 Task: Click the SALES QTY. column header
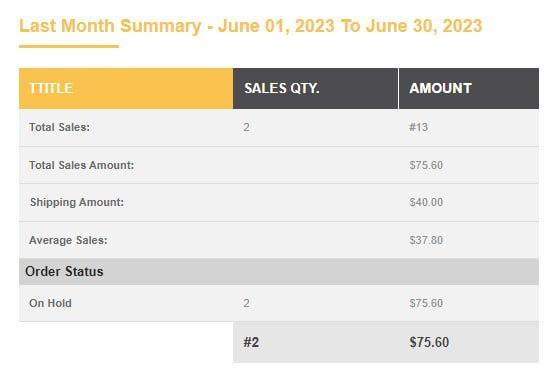tap(316, 88)
